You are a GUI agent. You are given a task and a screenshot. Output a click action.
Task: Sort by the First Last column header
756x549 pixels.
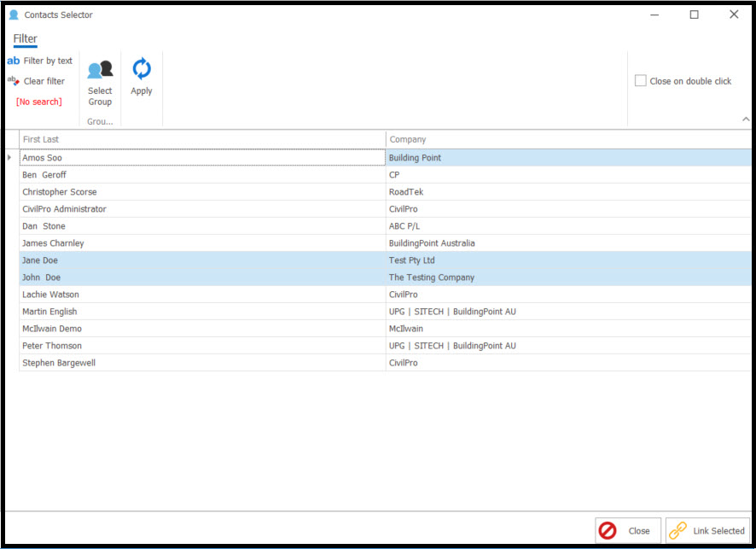202,139
